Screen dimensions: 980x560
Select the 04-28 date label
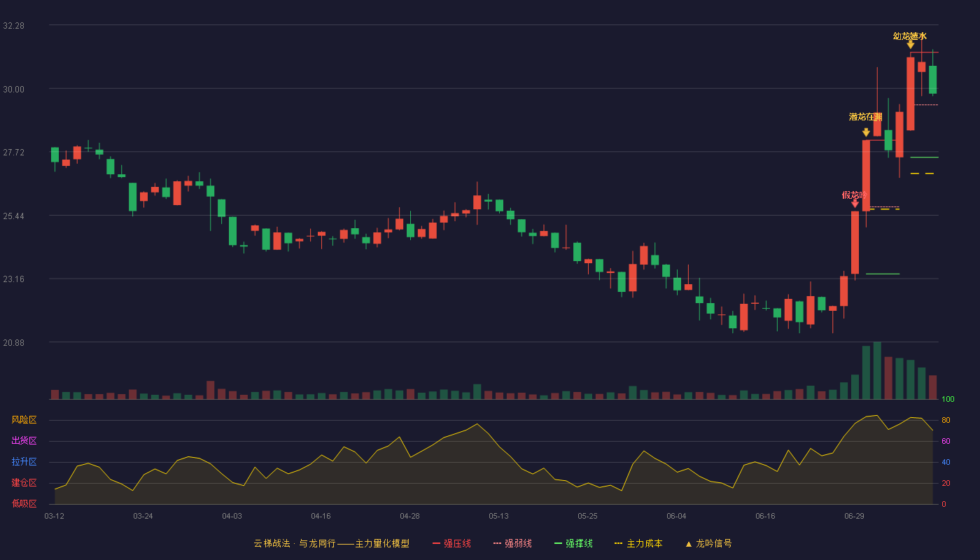[x=409, y=516]
